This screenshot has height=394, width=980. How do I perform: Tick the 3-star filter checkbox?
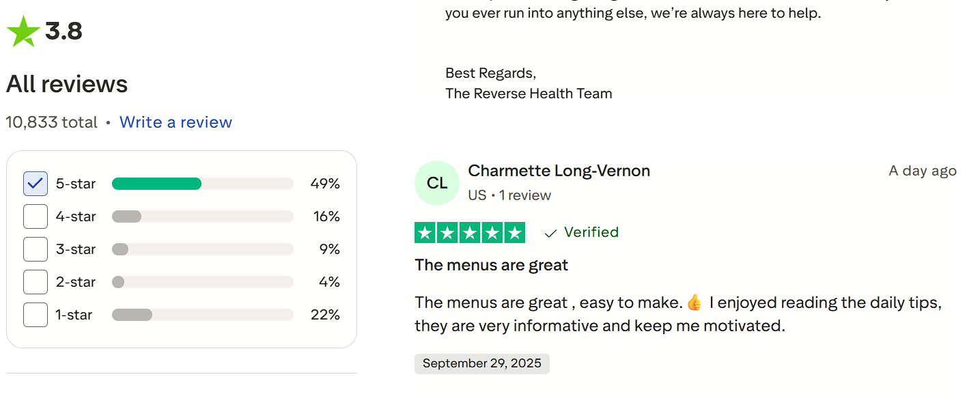click(x=36, y=249)
